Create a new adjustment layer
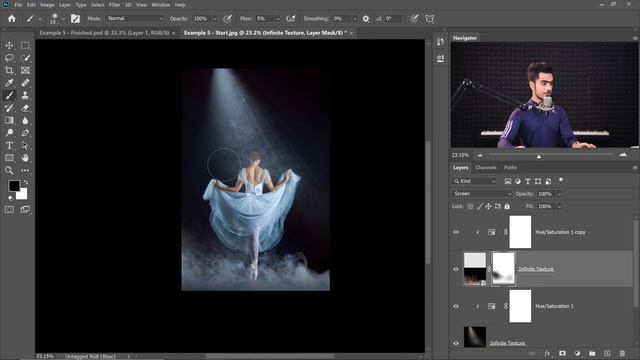The width and height of the screenshot is (640, 360). tap(577, 353)
